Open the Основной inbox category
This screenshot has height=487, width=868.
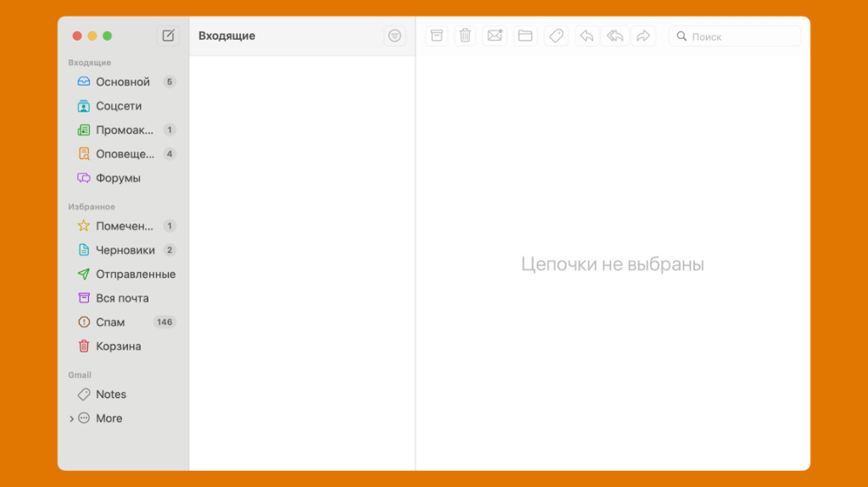pyautogui.click(x=122, y=82)
